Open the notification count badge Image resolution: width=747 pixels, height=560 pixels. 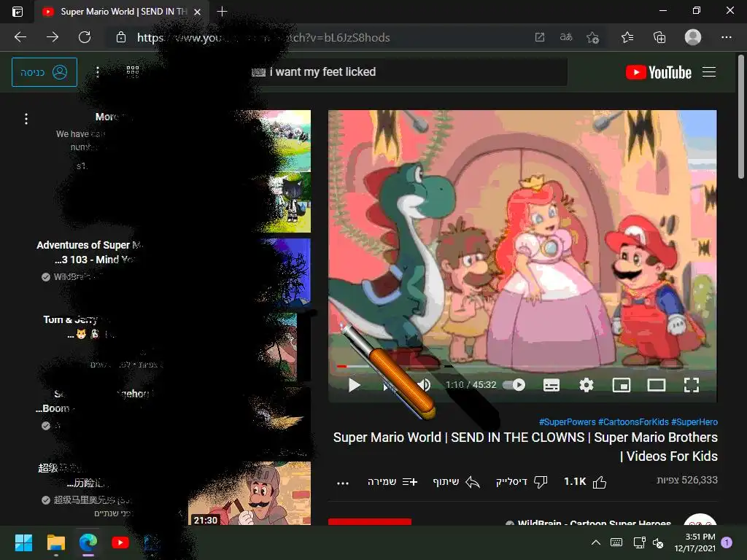(727, 542)
